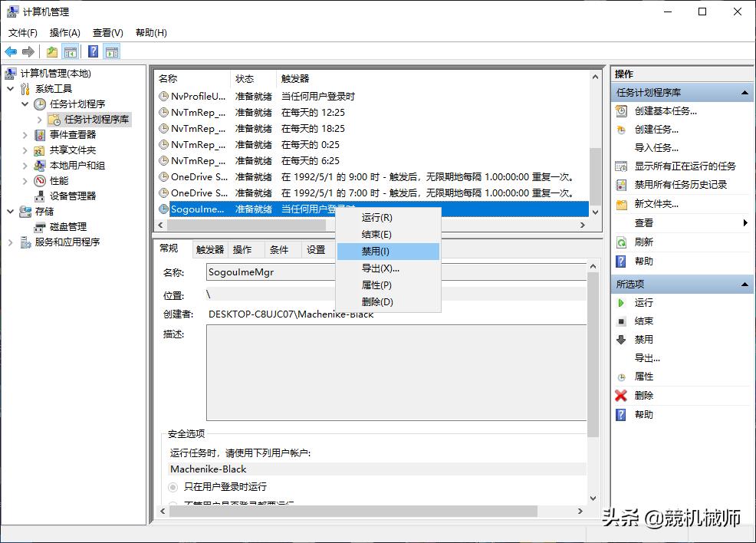点击红色的"删除"图标
Screen dimensions: 756x543
click(621, 395)
